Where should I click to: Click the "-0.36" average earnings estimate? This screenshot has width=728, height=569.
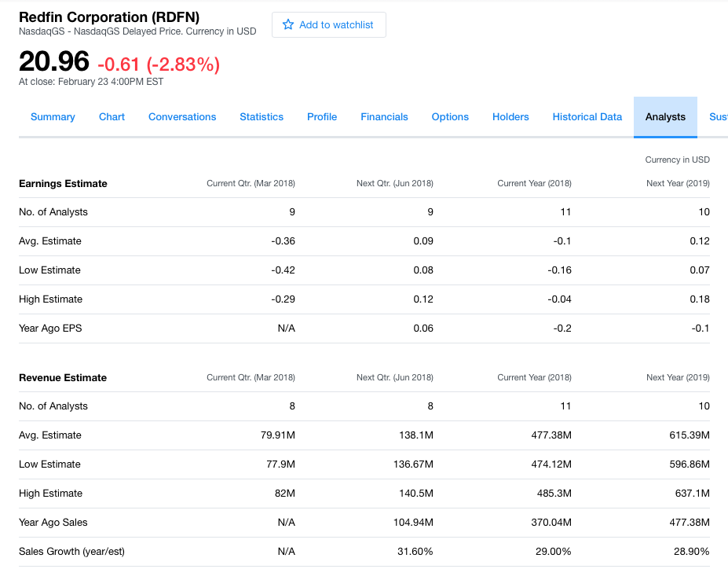click(x=284, y=241)
